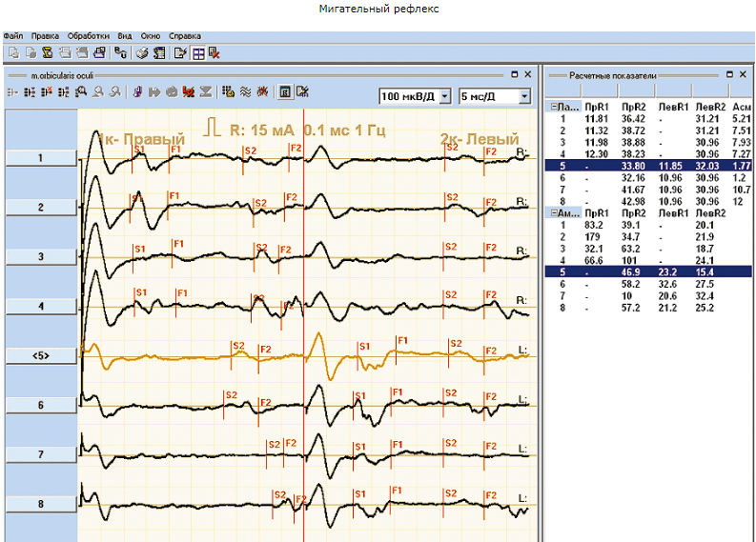Select latency row 7 in results table
The image size is (756, 542).
[x=648, y=190]
